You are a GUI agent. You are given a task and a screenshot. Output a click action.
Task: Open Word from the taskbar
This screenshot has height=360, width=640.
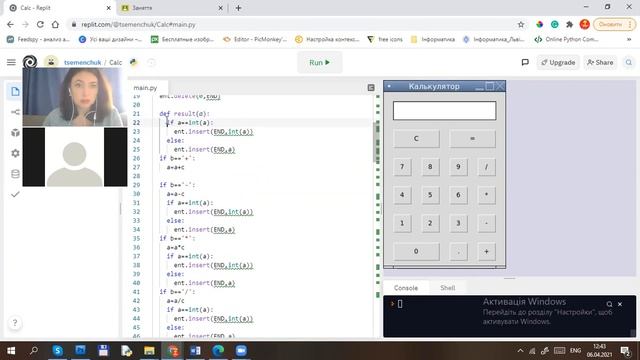pos(195,351)
